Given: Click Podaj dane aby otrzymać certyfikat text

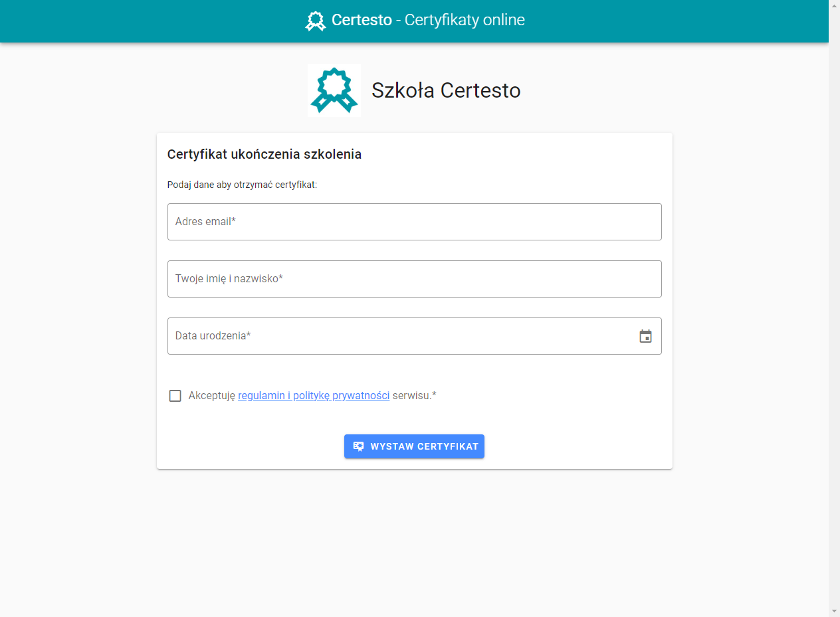Looking at the screenshot, I should click(243, 185).
